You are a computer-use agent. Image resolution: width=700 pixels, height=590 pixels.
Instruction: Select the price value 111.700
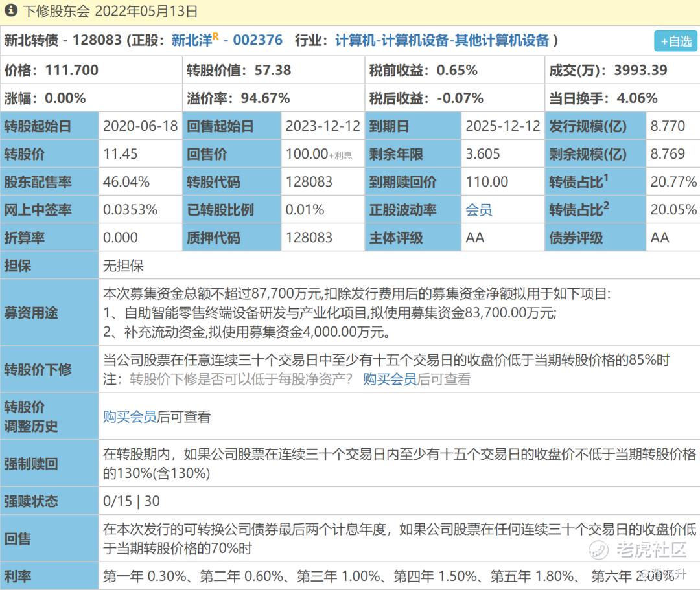click(72, 70)
